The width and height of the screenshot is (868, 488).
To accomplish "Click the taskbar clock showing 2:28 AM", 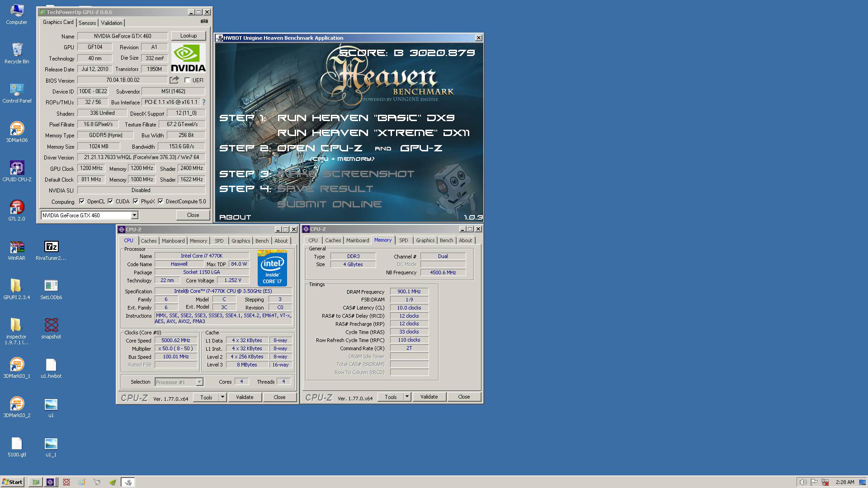I will coord(845,482).
